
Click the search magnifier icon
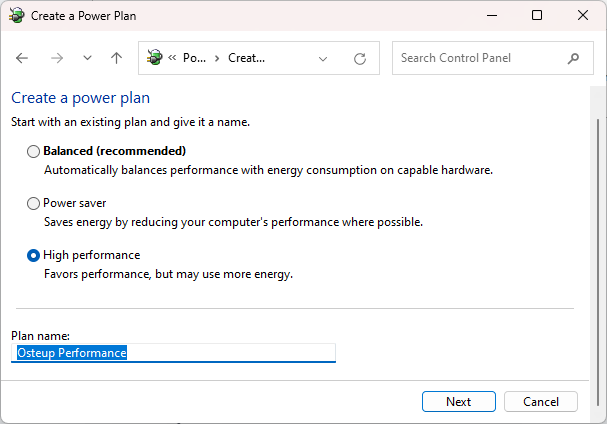coord(573,58)
